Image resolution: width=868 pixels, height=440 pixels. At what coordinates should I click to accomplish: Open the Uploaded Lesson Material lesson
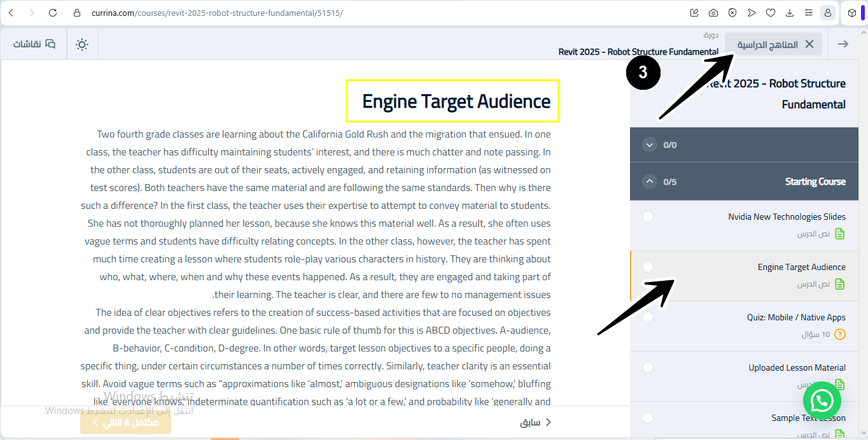797,367
